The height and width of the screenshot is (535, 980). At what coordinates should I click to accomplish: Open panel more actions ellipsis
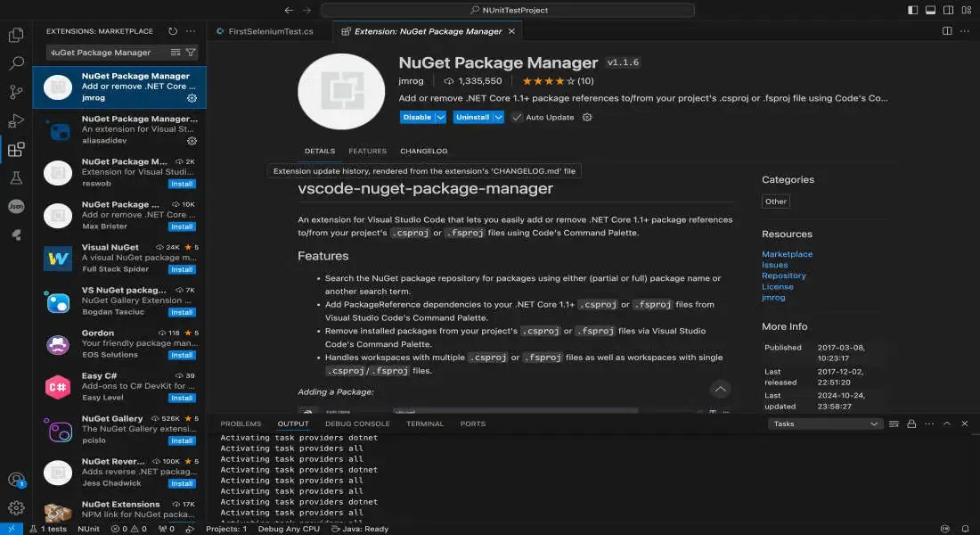(x=929, y=424)
